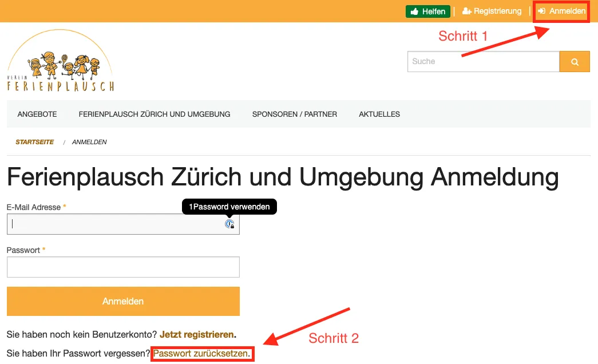The width and height of the screenshot is (598, 364).
Task: Open FERIENPLAUSCH ZÜRICH UND UMGEBUNG section
Action: click(155, 114)
